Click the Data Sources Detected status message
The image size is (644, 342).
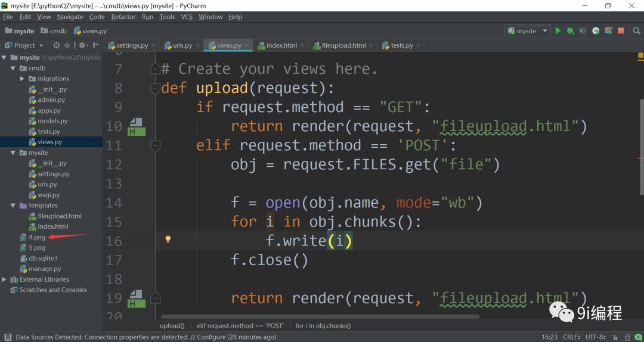146,337
